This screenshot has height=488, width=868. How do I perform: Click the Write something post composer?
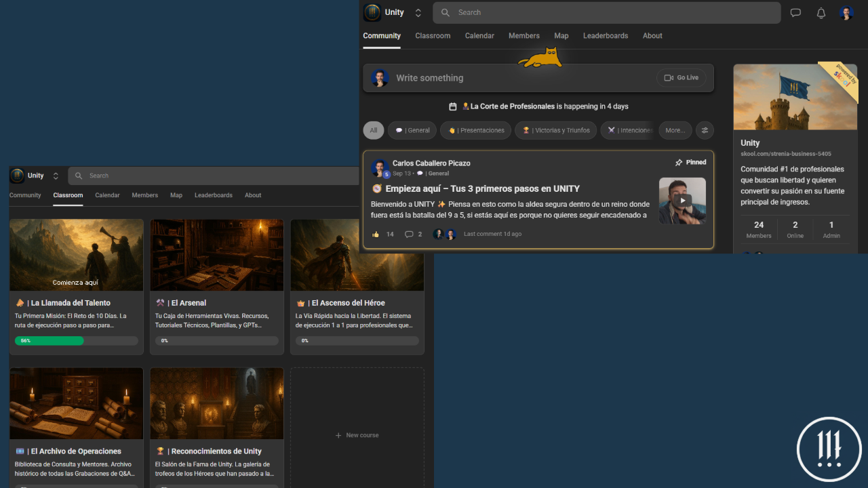click(x=538, y=78)
